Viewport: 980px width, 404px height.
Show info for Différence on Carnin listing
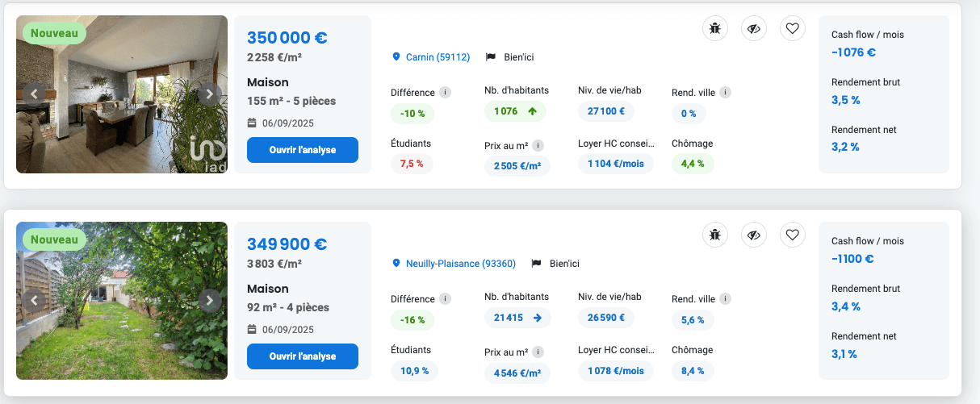click(446, 92)
